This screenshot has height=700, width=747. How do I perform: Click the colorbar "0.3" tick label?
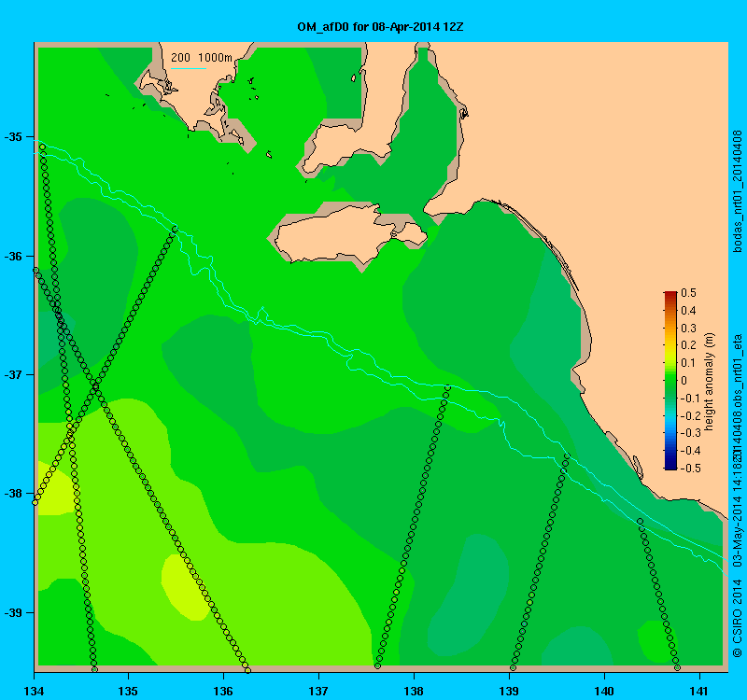coord(688,329)
